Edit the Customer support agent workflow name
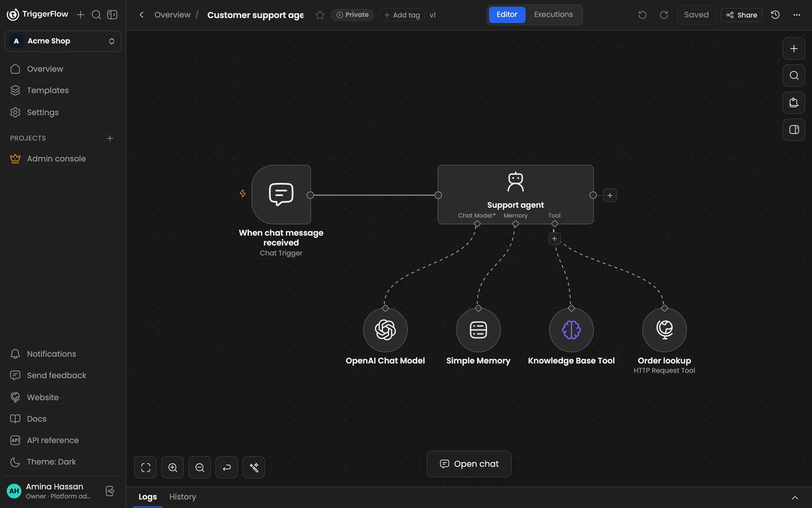The height and width of the screenshot is (508, 812). 255,15
